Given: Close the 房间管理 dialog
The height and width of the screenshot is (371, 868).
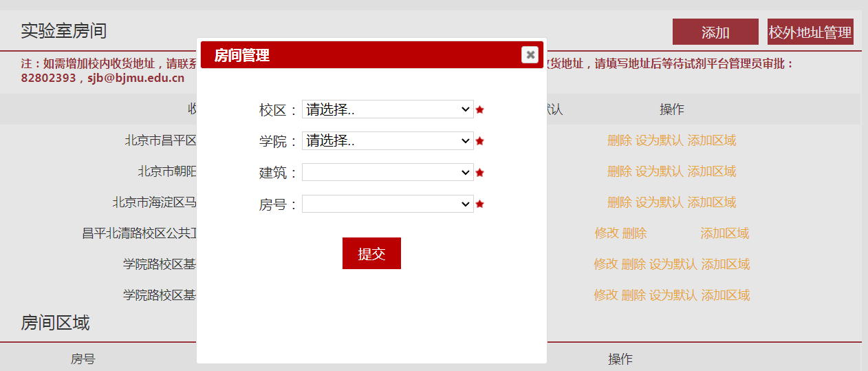Looking at the screenshot, I should click(530, 55).
